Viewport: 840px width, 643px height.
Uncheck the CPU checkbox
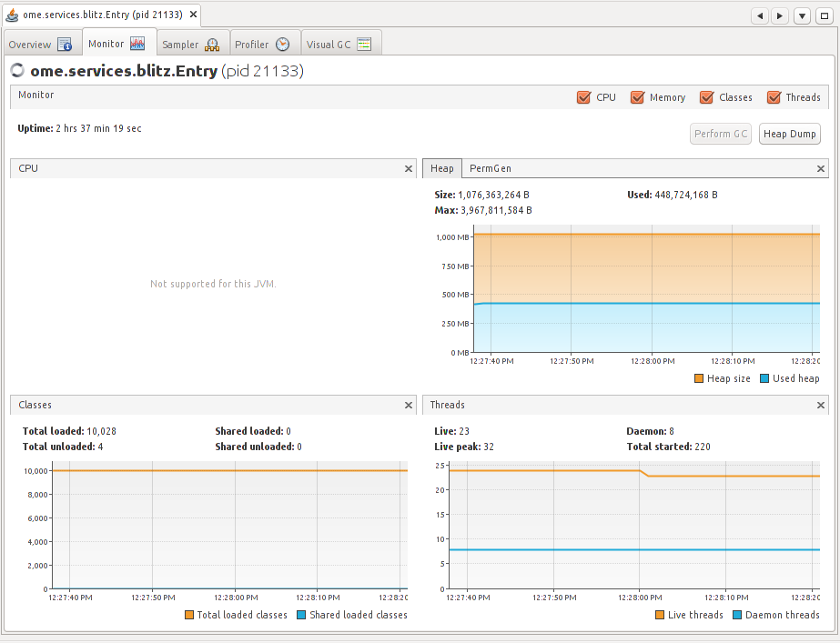pos(583,97)
